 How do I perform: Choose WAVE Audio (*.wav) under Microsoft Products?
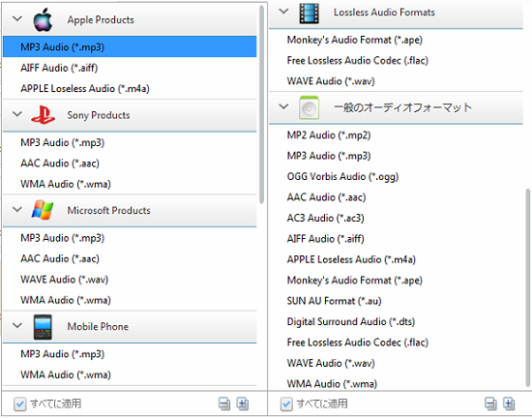pos(130,280)
